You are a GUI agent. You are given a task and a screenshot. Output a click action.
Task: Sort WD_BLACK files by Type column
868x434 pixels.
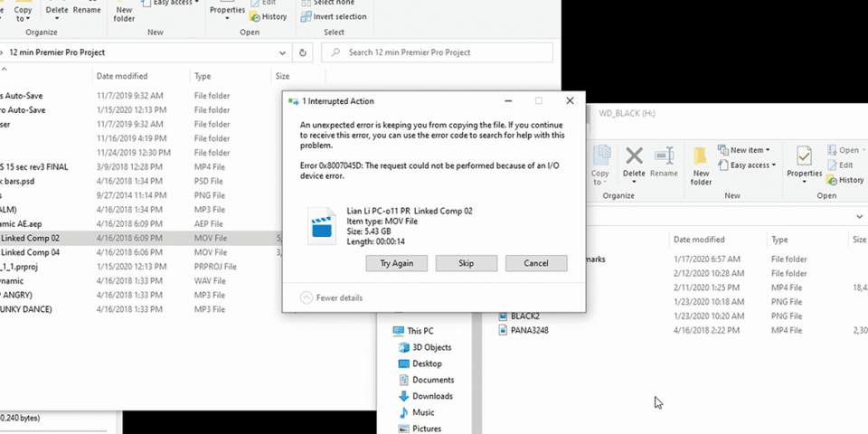(x=780, y=240)
